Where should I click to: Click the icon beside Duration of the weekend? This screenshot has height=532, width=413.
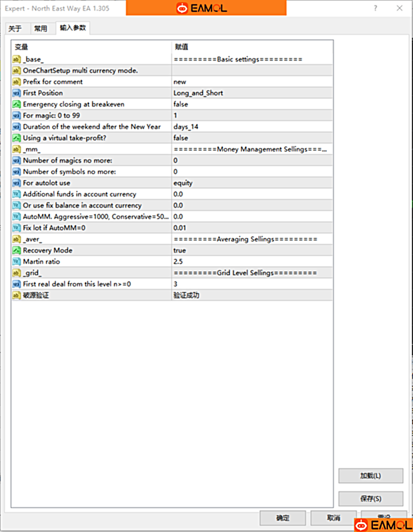click(17, 126)
